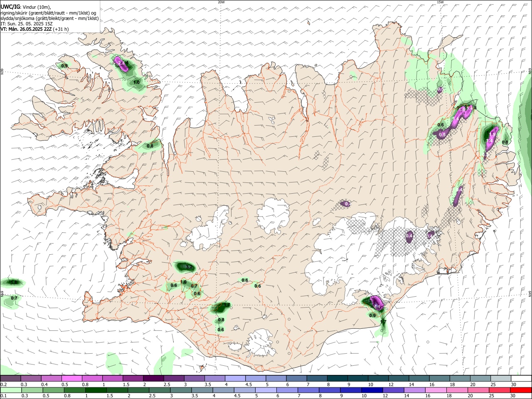Click the dark teal swatch labeled 8, upper row
Screen dimensions: 532x399
click(x=337, y=378)
